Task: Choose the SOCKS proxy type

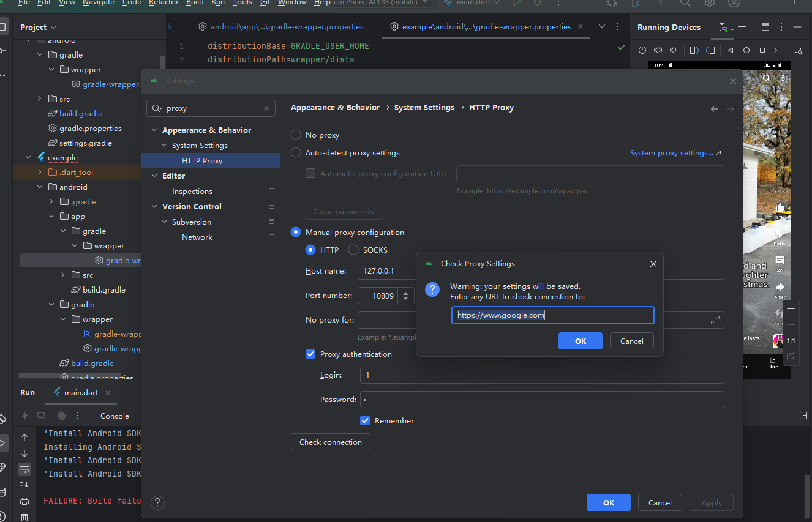Action: (x=353, y=250)
